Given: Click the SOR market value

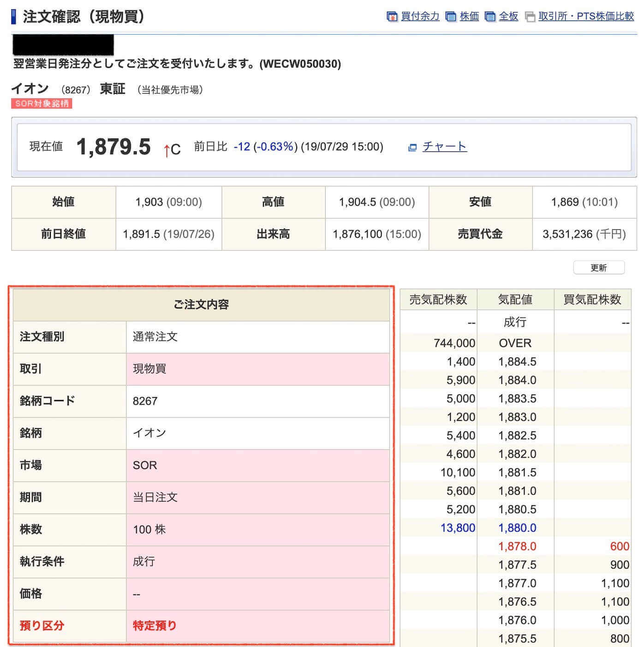Looking at the screenshot, I should pos(145,465).
